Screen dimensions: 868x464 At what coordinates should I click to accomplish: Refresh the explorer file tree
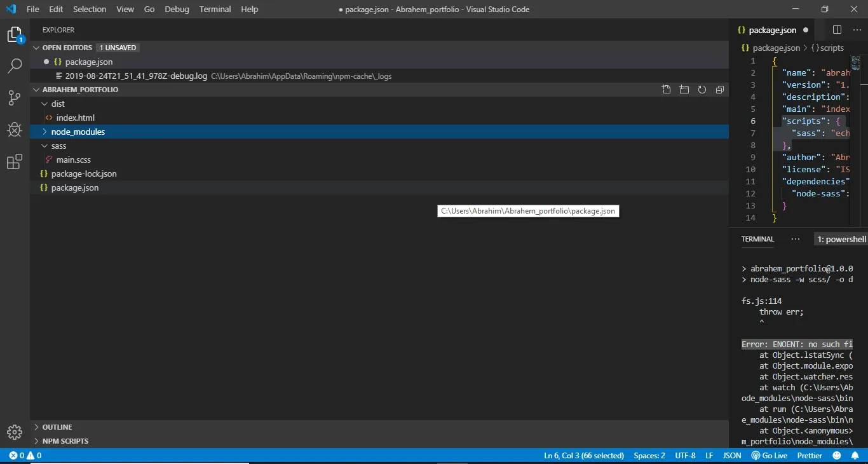pos(702,90)
